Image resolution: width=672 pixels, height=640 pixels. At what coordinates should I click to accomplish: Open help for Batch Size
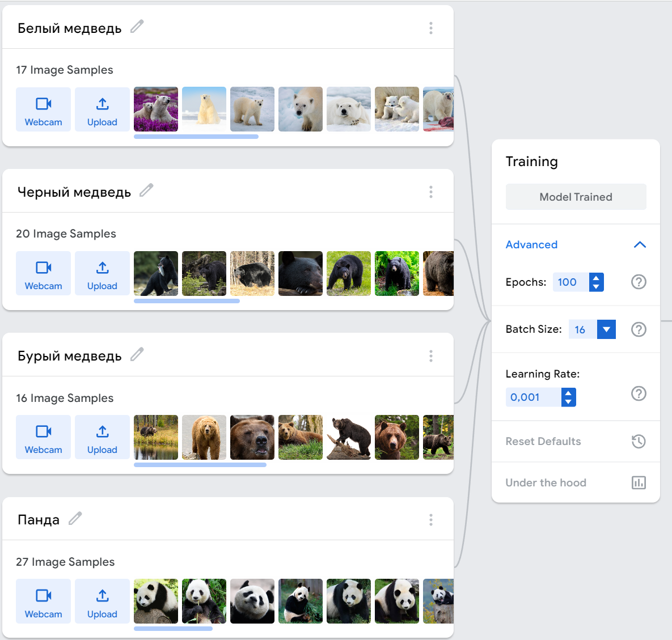(639, 329)
